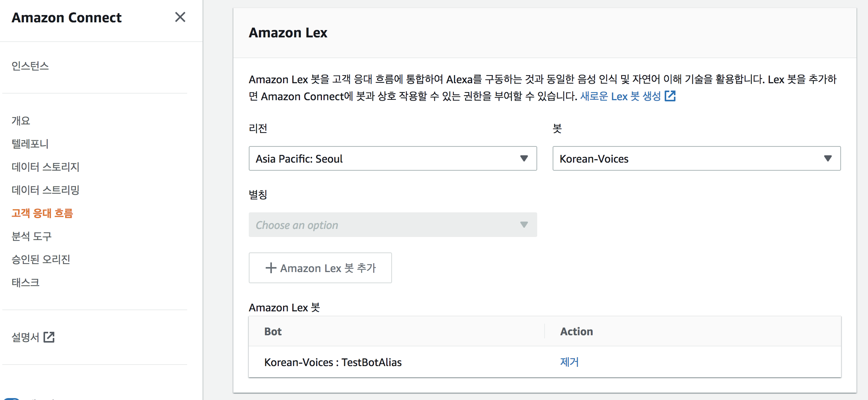868x400 pixels.
Task: Open the 리전 dropdown showing Asia Pacific: Seoul
Action: tap(392, 158)
